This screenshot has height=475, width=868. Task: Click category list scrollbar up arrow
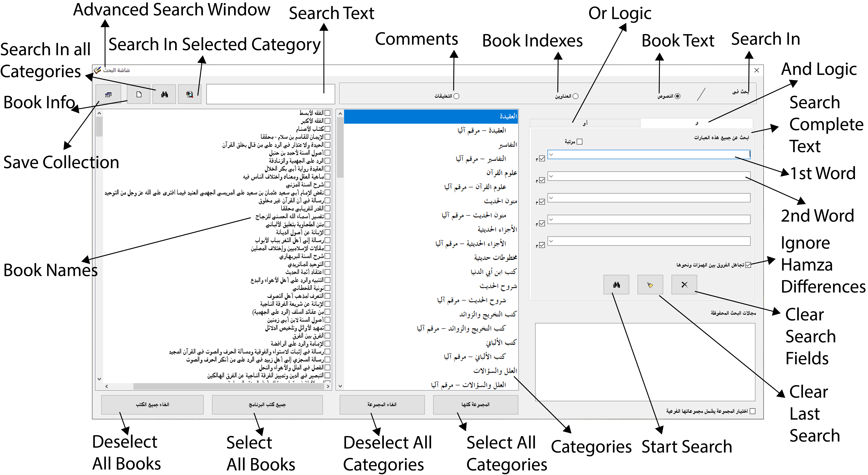(340, 114)
